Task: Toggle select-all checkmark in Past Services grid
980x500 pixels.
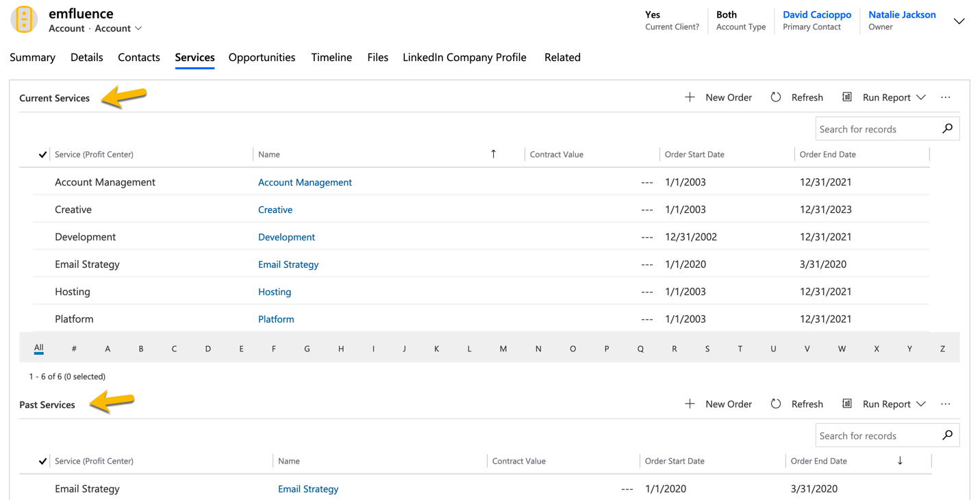Action: 42,462
